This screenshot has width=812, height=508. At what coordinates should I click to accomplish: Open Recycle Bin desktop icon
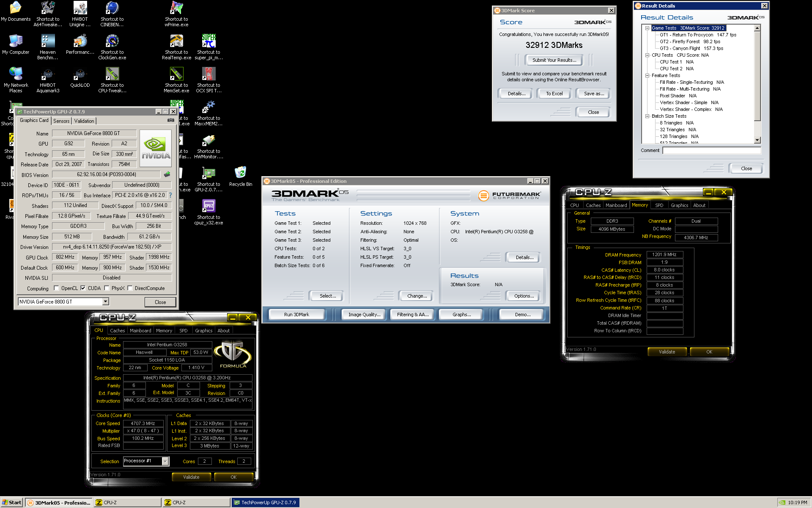click(241, 177)
